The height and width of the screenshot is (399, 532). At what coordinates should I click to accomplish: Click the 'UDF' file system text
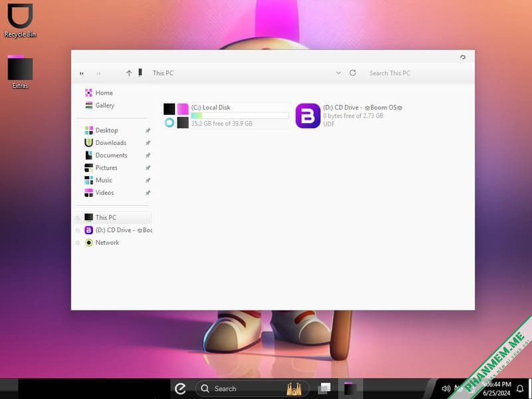(329, 124)
